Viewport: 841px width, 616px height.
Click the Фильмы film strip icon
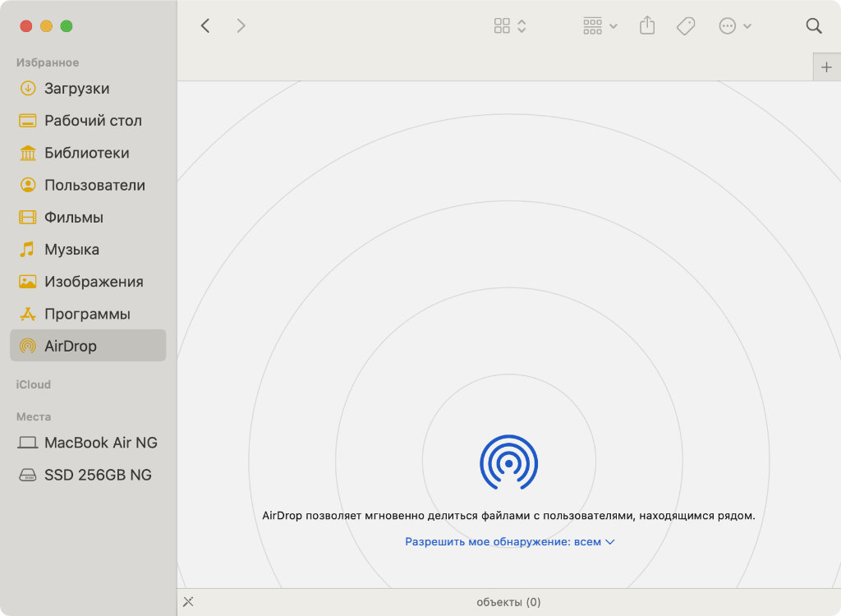(x=28, y=217)
